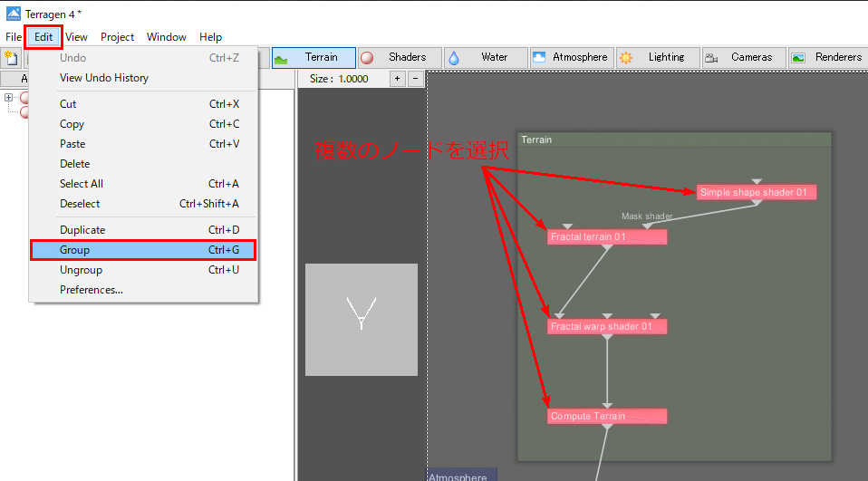Increase preview size with plus button
The height and width of the screenshot is (481, 868).
[x=397, y=79]
